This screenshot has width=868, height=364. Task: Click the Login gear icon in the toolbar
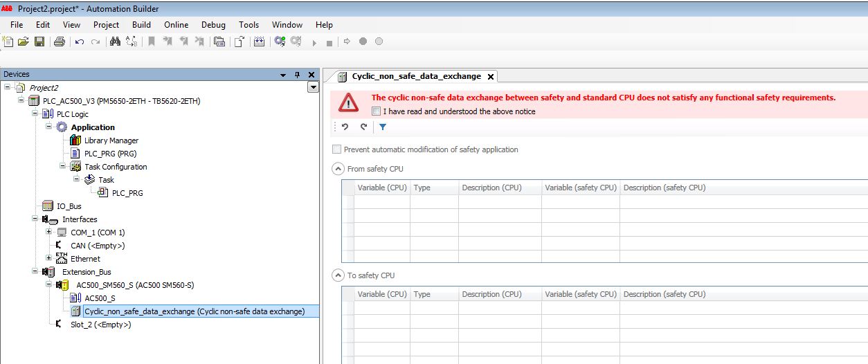click(279, 42)
